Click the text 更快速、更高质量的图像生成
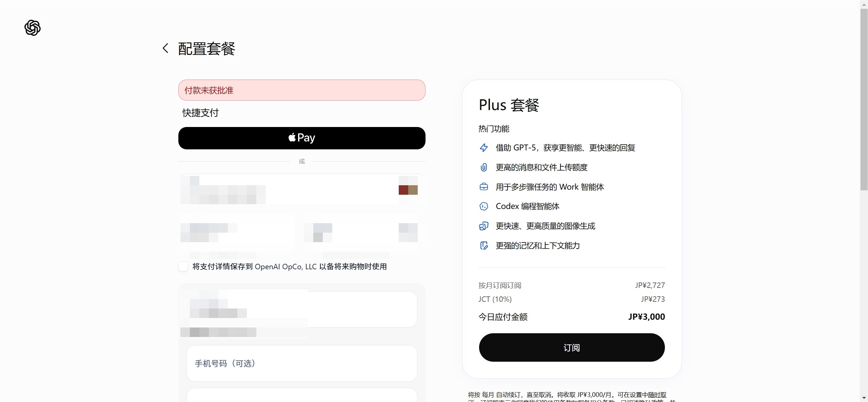Screen dimensions: 868x402 (x=545, y=226)
